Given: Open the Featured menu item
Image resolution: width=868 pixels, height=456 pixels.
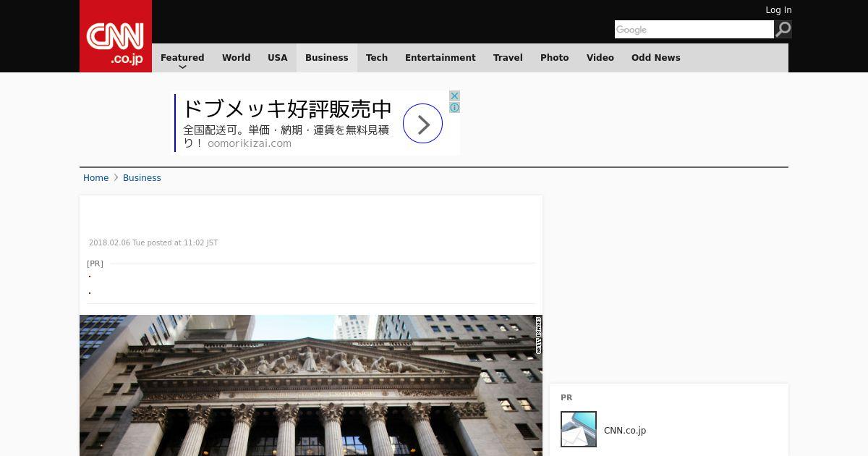Looking at the screenshot, I should pyautogui.click(x=182, y=58).
